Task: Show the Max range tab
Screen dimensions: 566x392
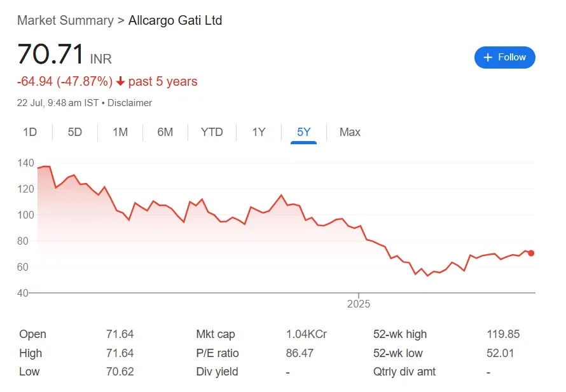Action: tap(350, 132)
